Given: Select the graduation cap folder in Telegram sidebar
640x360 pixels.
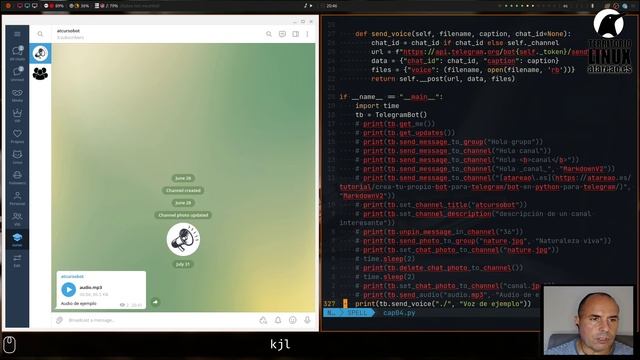Looking at the screenshot, I should pyautogui.click(x=17, y=239).
